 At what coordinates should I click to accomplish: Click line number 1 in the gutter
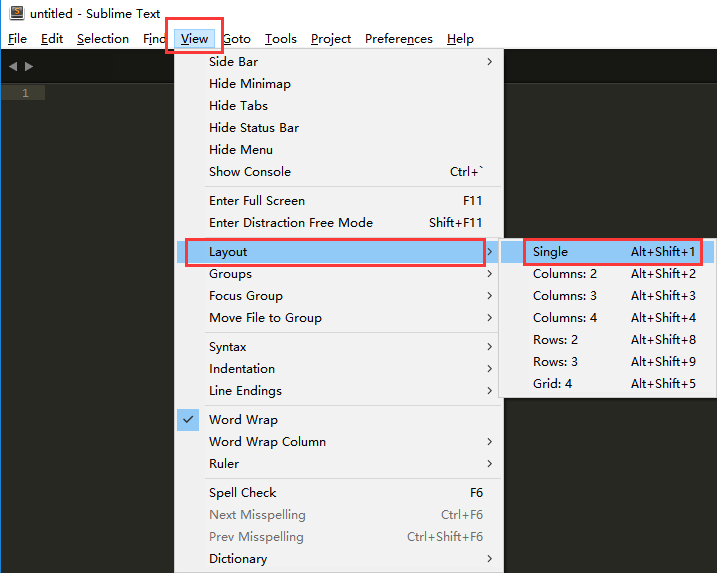tap(25, 93)
